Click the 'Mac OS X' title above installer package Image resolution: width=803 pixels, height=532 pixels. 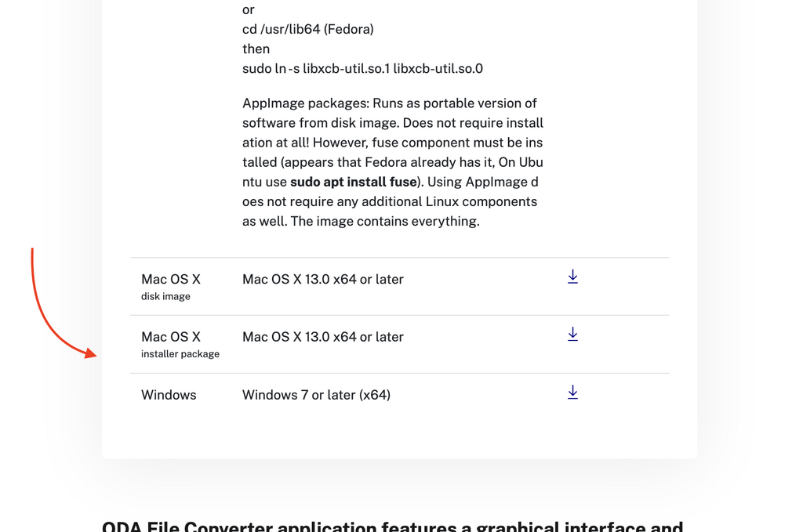(x=171, y=337)
